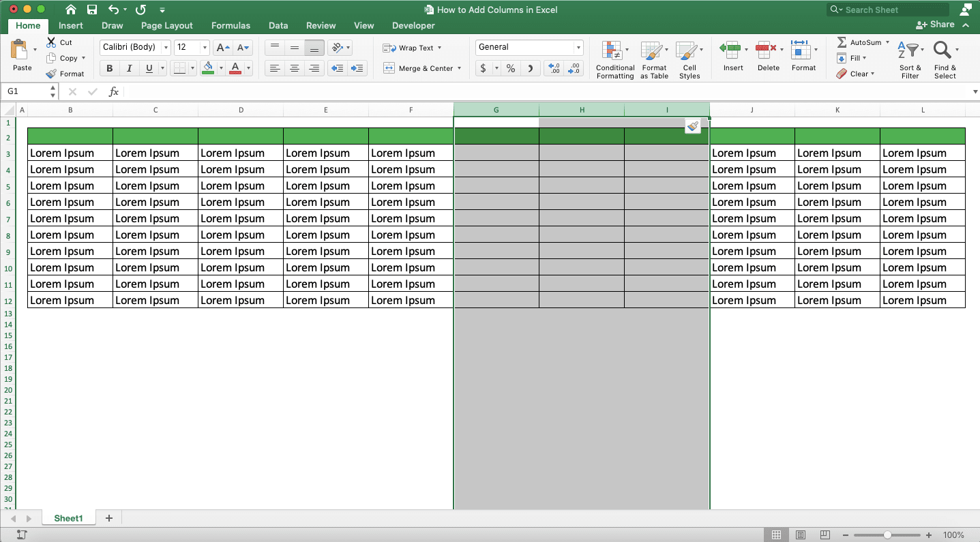This screenshot has width=980, height=542.
Task: Open the Calibri (Body) font dropdown
Action: (x=166, y=48)
